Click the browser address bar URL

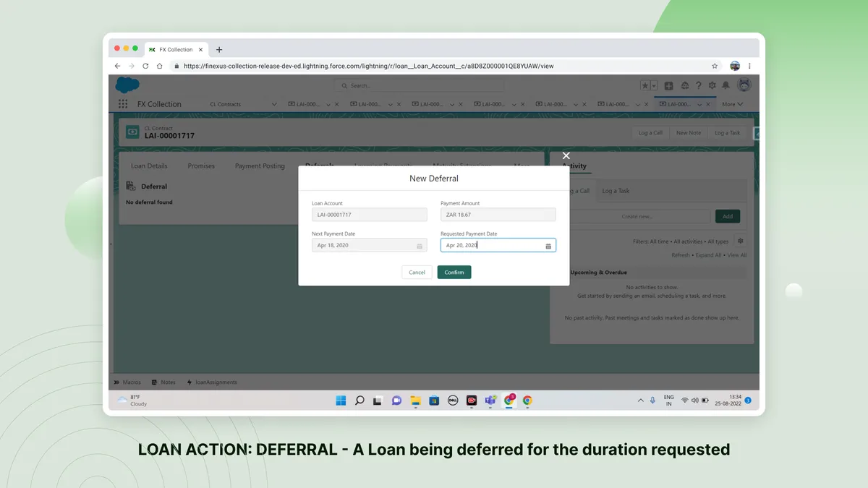point(369,65)
